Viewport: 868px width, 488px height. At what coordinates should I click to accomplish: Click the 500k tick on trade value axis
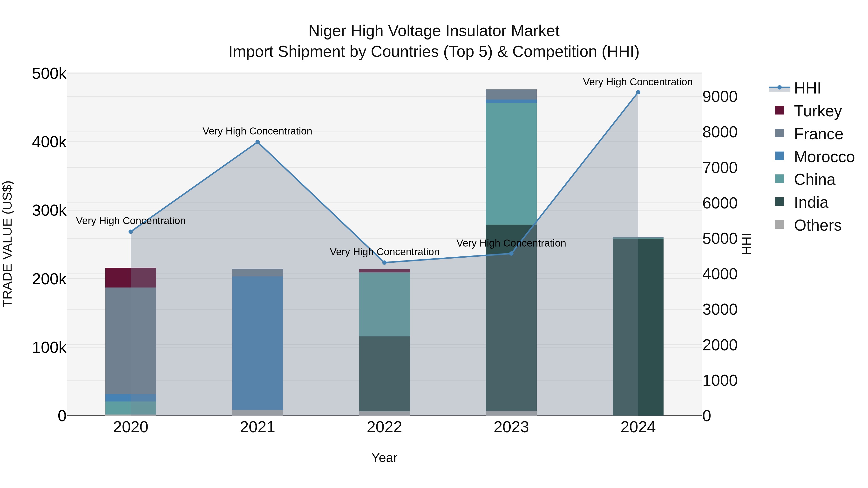(x=49, y=74)
